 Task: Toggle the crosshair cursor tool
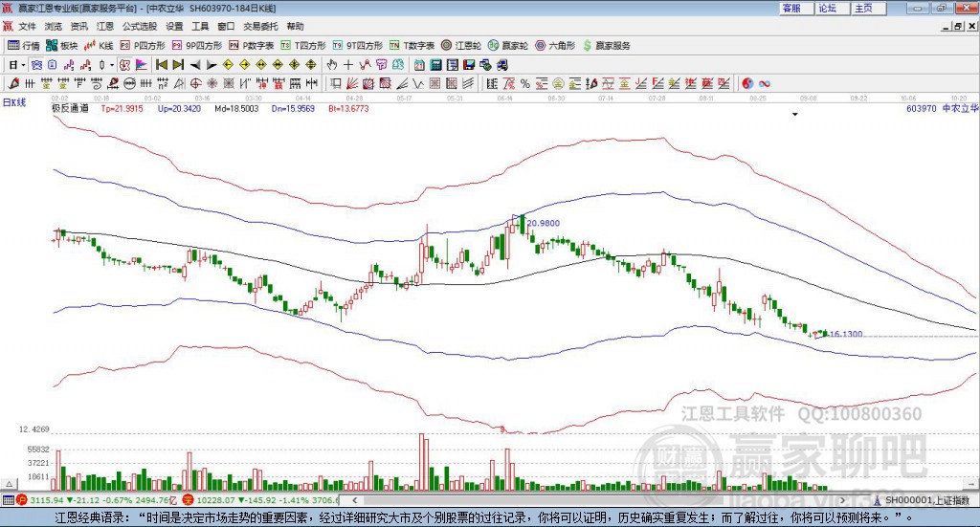click(x=348, y=64)
